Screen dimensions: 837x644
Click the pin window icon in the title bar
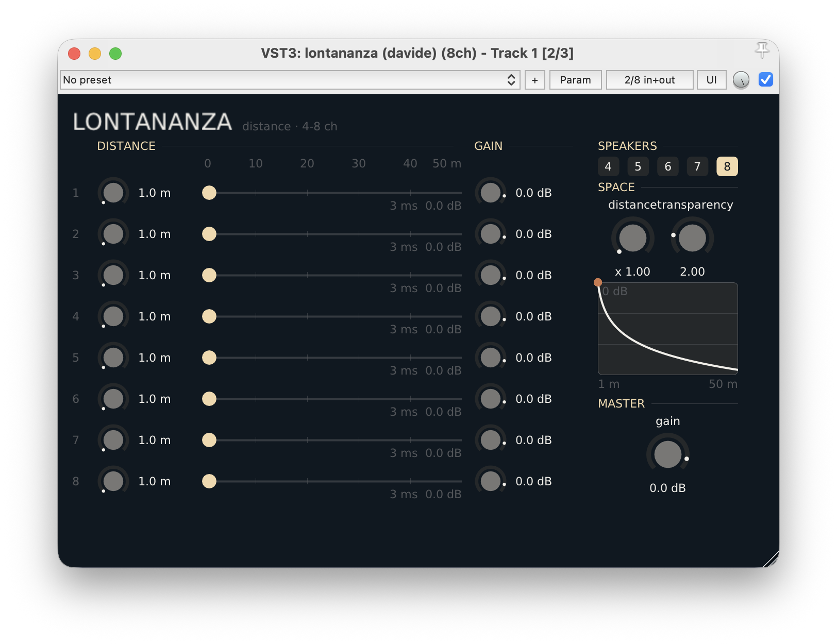[762, 50]
